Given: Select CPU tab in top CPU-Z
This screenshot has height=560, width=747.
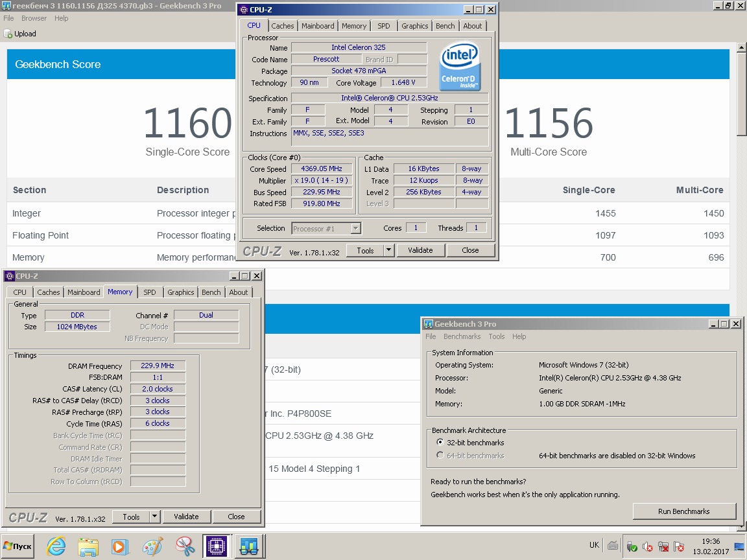Looking at the screenshot, I should 254,25.
